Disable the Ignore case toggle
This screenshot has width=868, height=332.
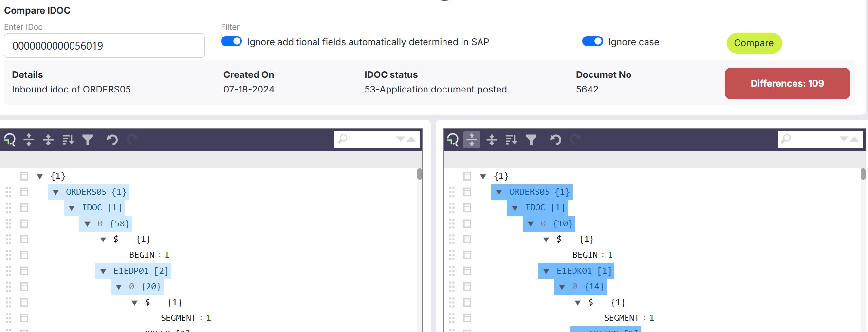pyautogui.click(x=592, y=41)
